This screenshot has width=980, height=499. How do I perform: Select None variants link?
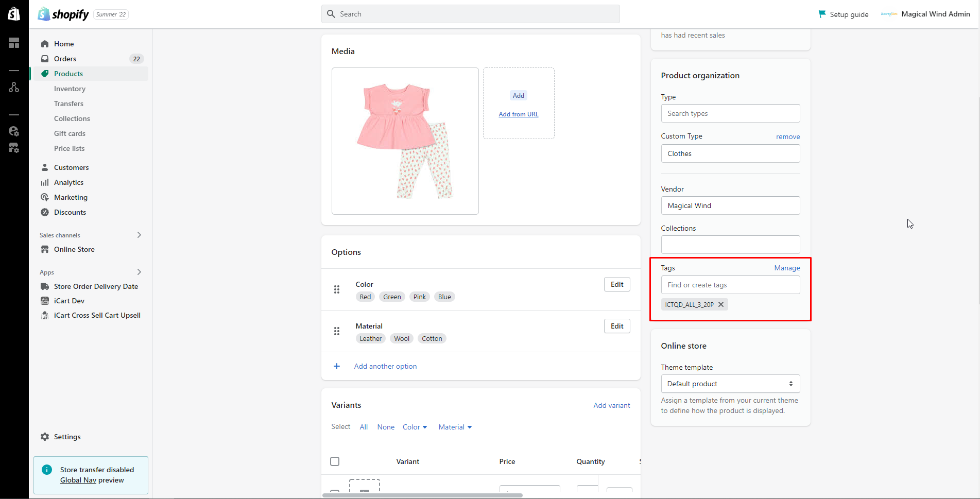pyautogui.click(x=386, y=427)
